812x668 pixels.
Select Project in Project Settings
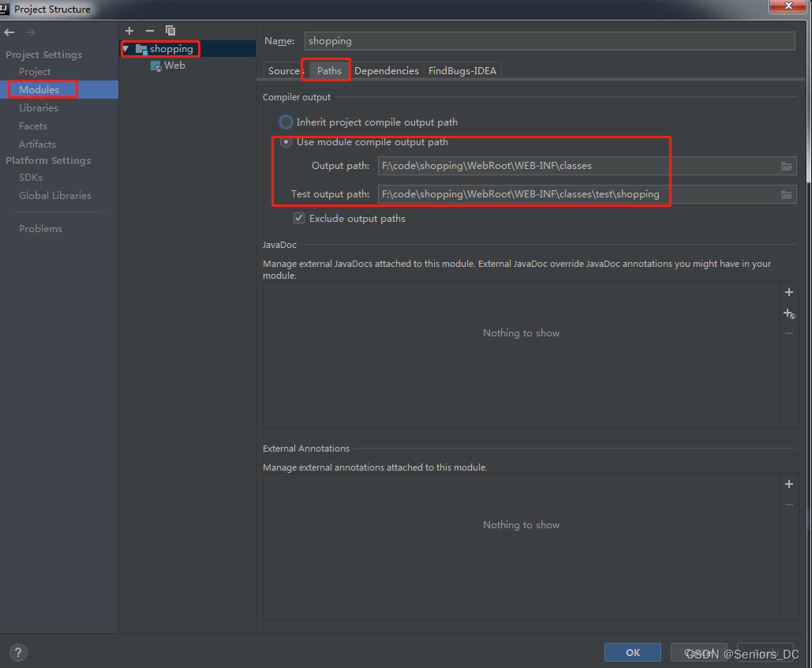coord(35,72)
